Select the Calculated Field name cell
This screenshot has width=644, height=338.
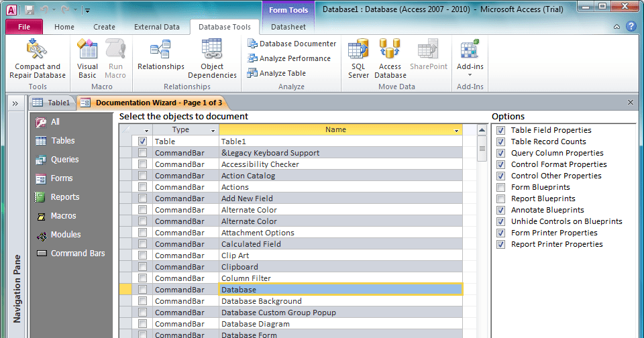(x=341, y=244)
